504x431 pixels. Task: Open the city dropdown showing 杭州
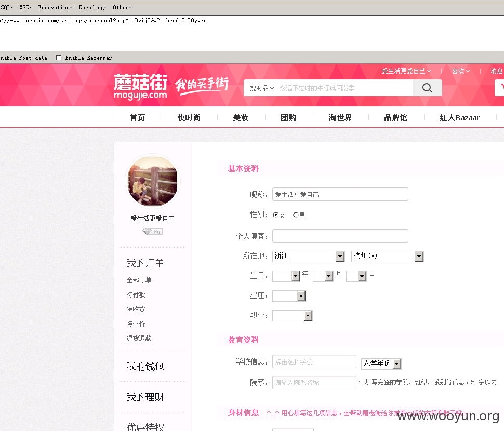(387, 256)
